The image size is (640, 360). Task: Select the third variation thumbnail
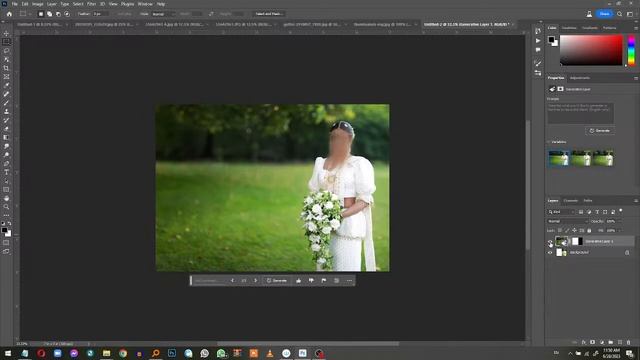pos(604,158)
